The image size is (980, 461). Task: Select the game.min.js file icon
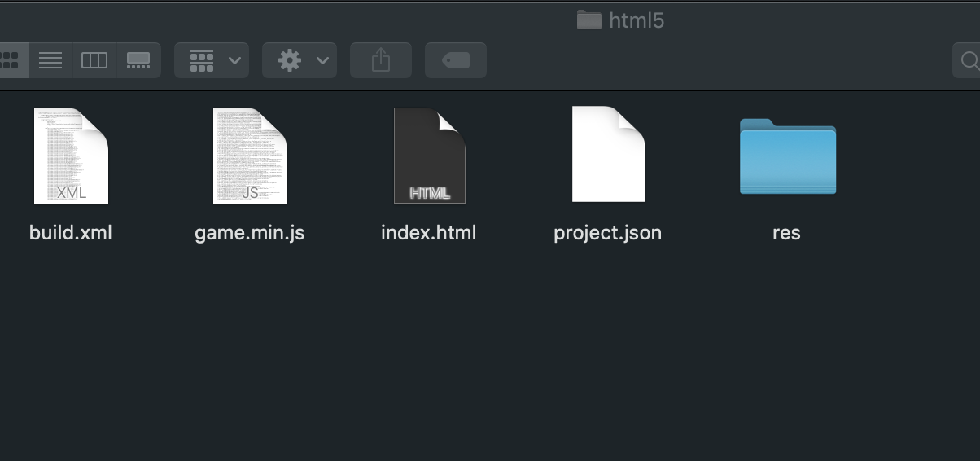pyautogui.click(x=250, y=155)
